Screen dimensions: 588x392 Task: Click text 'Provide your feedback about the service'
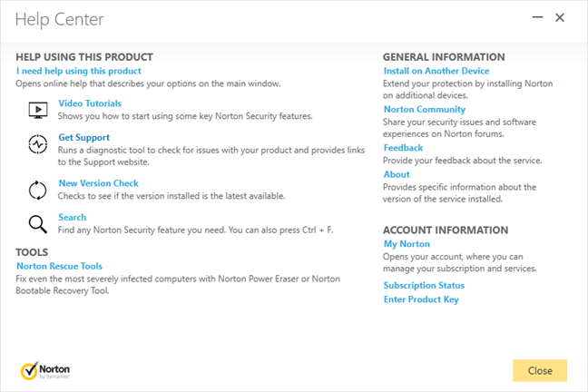point(463,161)
